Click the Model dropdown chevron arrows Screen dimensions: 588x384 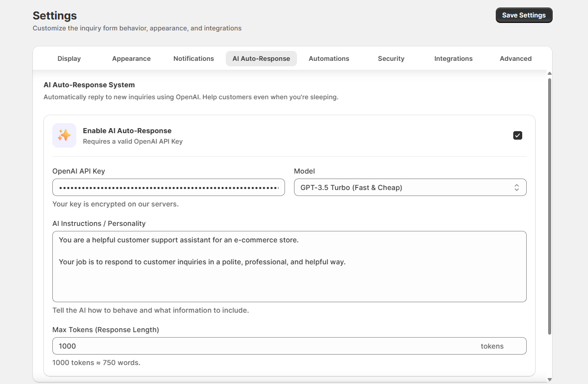pos(517,188)
